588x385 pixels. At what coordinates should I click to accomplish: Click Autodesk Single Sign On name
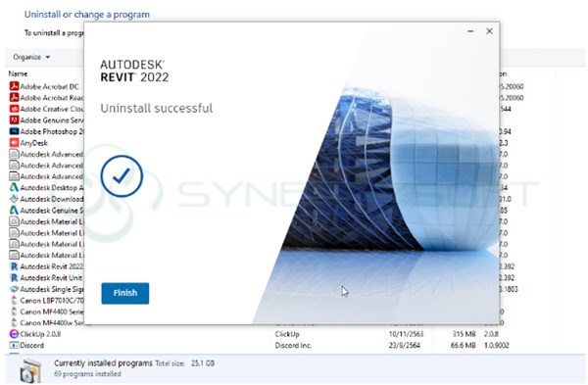52,289
